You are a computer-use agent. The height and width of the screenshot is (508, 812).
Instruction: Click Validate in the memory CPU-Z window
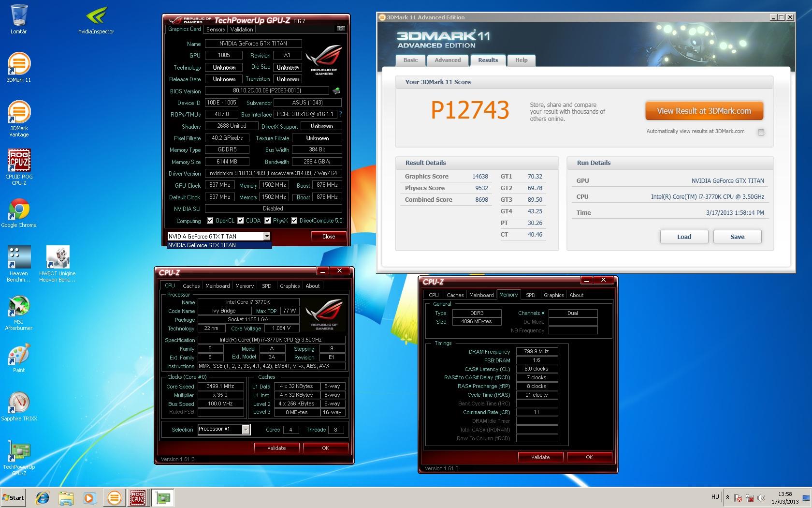(x=540, y=457)
